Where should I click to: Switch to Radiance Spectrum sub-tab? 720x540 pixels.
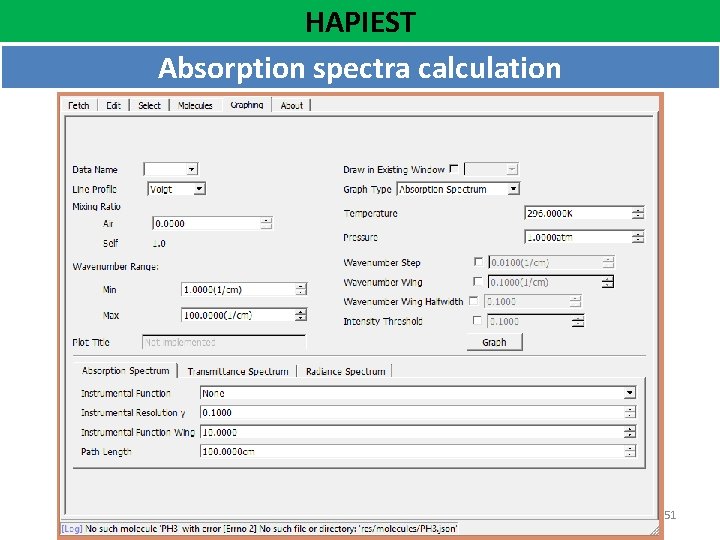click(345, 371)
